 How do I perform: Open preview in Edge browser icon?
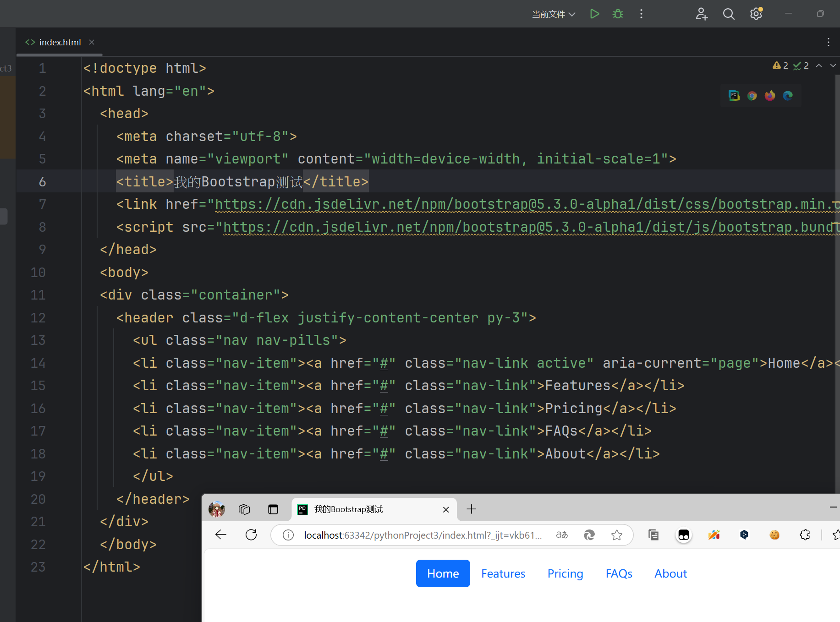point(788,96)
